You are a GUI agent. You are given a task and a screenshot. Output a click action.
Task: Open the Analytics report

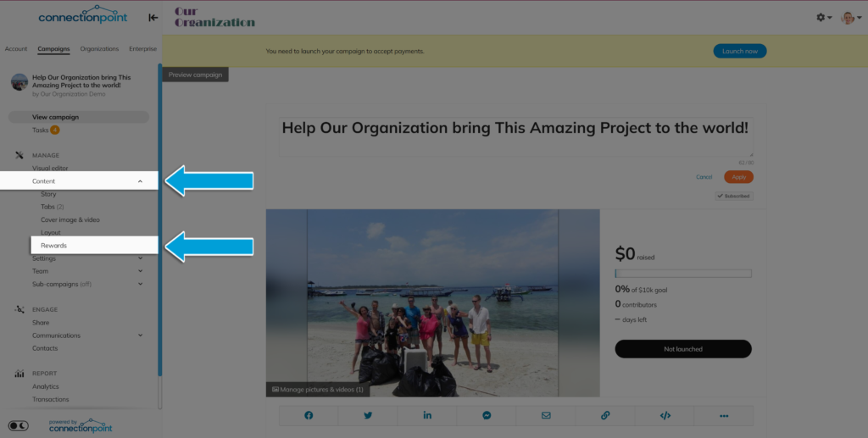point(46,386)
